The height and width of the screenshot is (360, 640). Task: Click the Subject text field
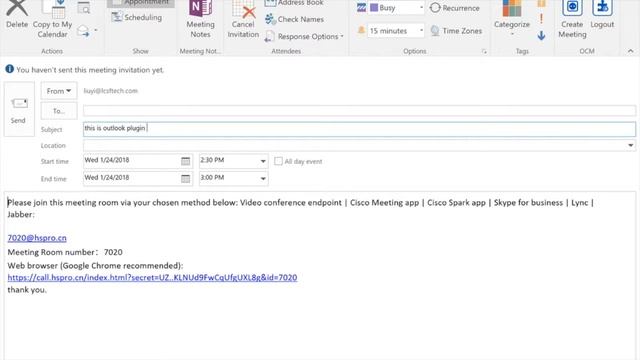pos(359,129)
